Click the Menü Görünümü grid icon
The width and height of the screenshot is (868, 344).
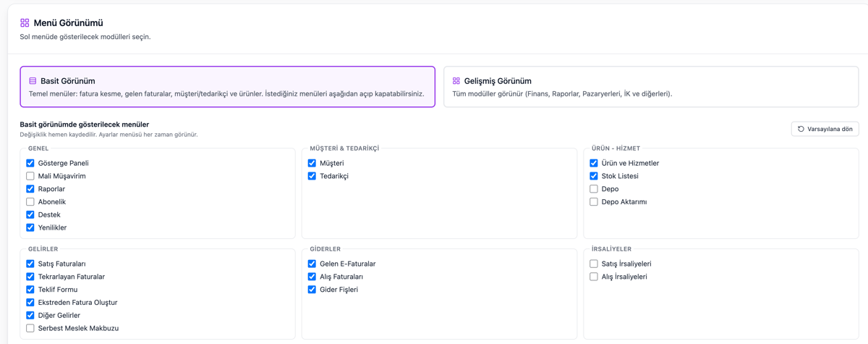25,23
